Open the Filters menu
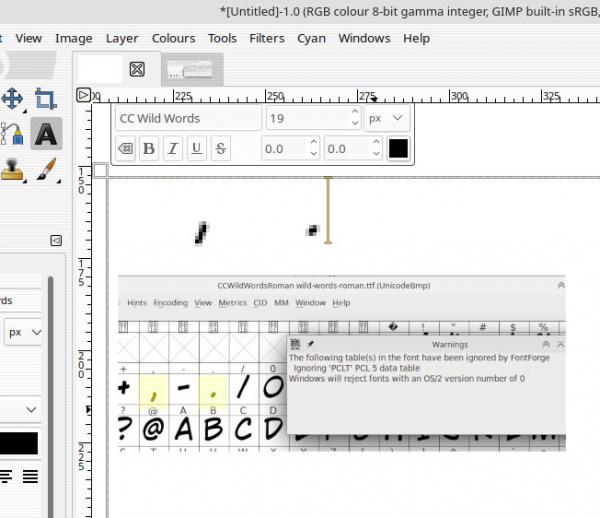 267,38
